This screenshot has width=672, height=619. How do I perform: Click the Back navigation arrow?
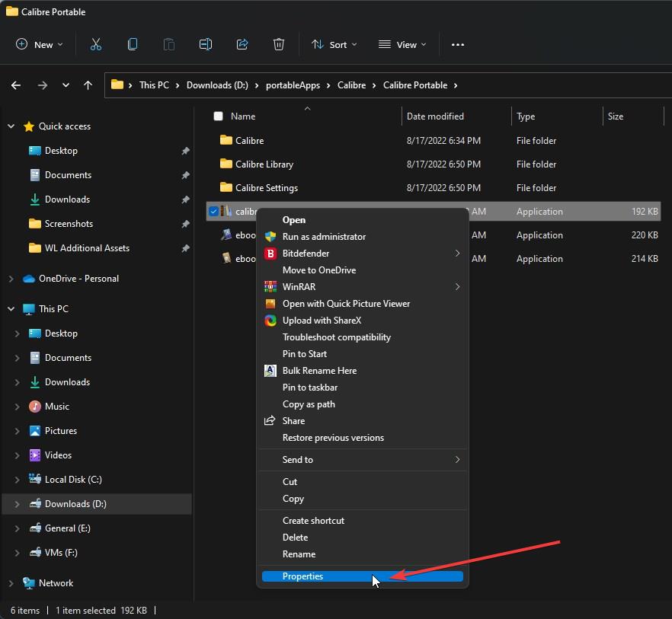(x=16, y=85)
